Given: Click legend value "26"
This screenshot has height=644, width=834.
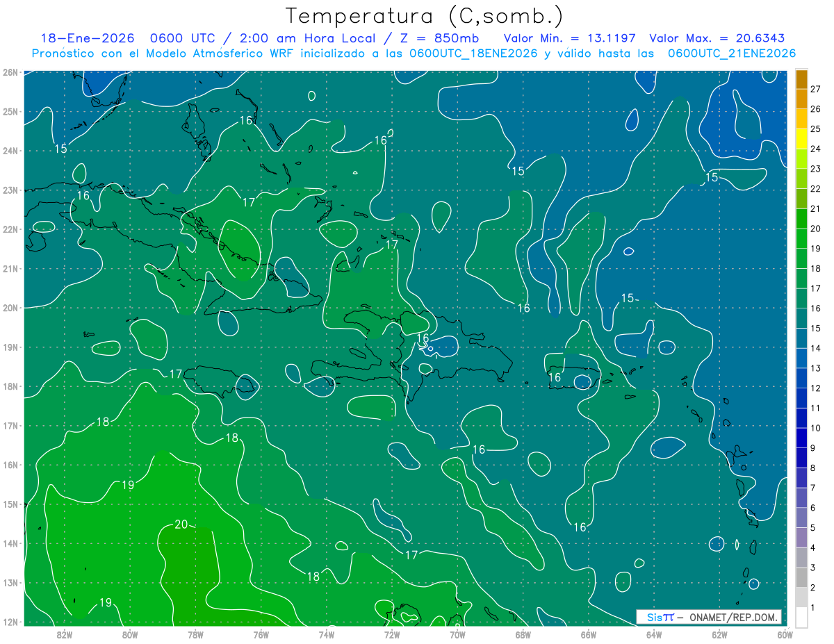Looking at the screenshot, I should (x=816, y=108).
